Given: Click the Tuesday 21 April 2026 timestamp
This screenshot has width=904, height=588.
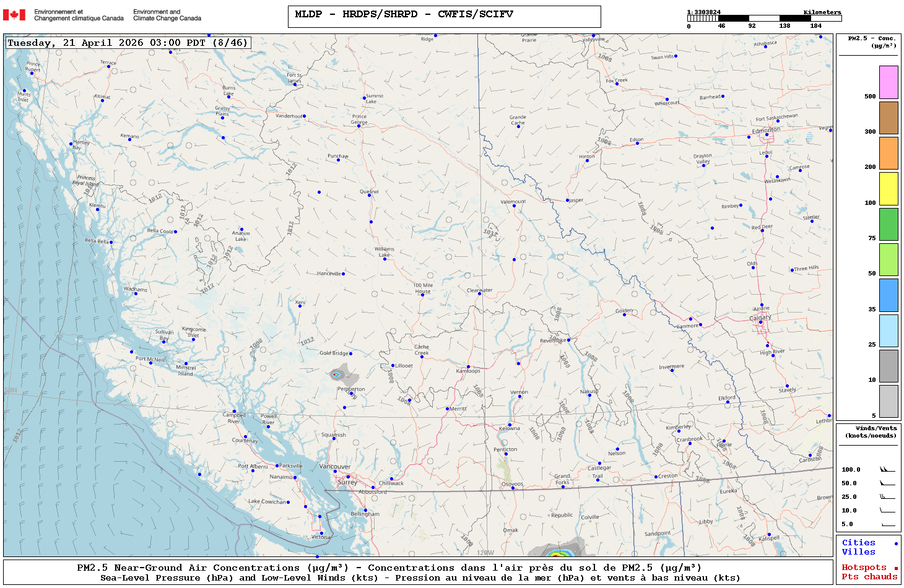Looking at the screenshot, I should coord(128,43).
